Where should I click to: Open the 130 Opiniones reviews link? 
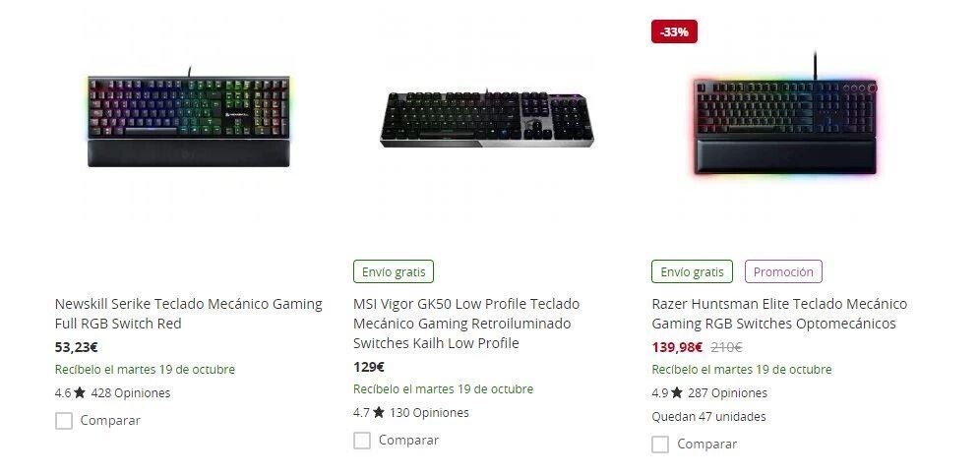click(429, 413)
